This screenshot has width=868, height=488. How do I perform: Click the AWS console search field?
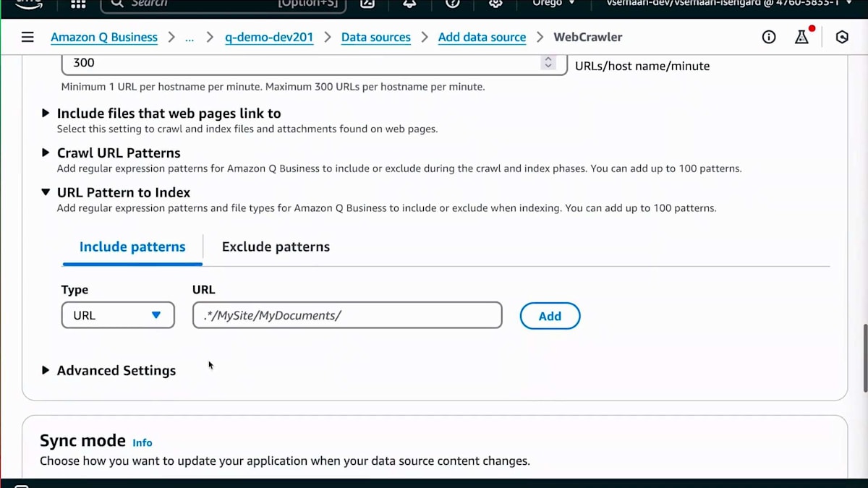point(223,4)
